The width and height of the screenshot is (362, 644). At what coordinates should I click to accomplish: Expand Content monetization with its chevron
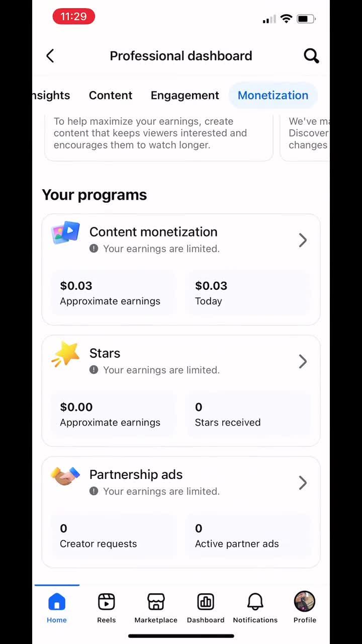tap(303, 240)
